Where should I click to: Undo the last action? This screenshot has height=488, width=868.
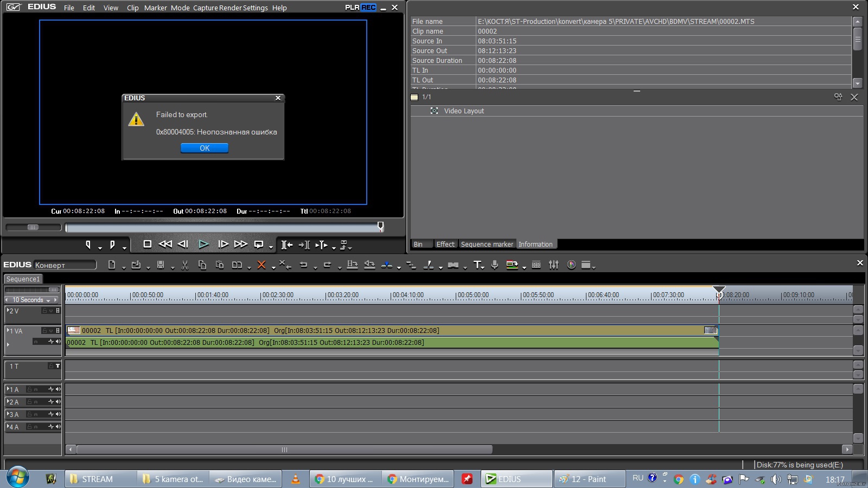[303, 265]
